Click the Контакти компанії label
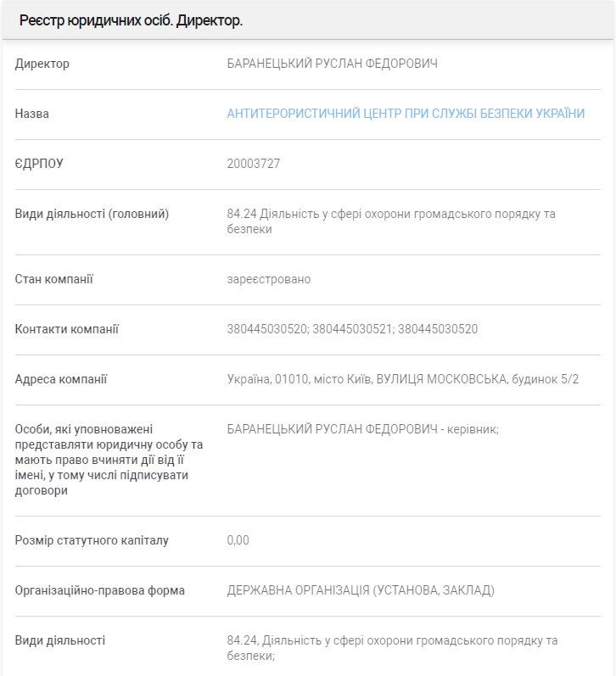616x676 pixels. click(67, 329)
